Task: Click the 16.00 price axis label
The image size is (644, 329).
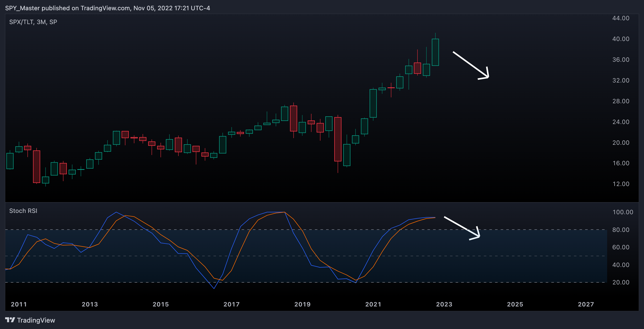Action: 621,163
